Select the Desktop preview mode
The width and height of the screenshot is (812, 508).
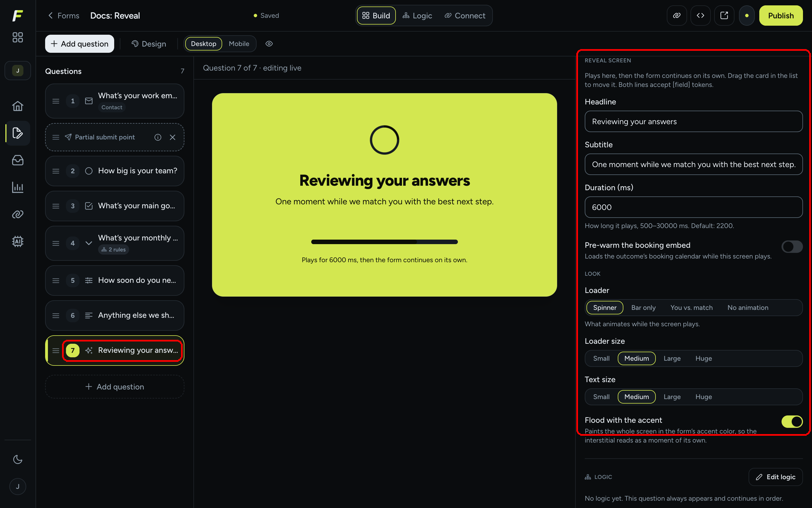coord(203,44)
